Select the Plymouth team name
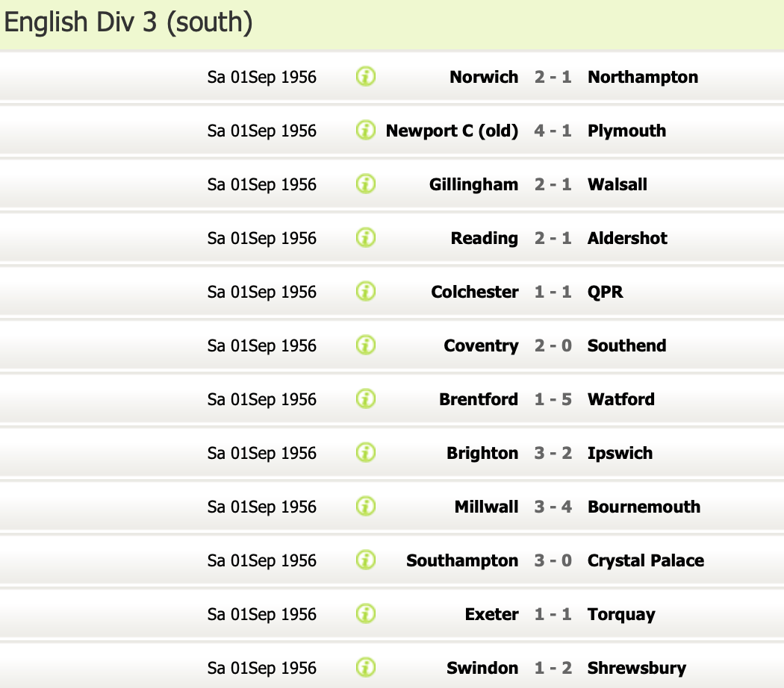Image resolution: width=784 pixels, height=688 pixels. pos(626,131)
